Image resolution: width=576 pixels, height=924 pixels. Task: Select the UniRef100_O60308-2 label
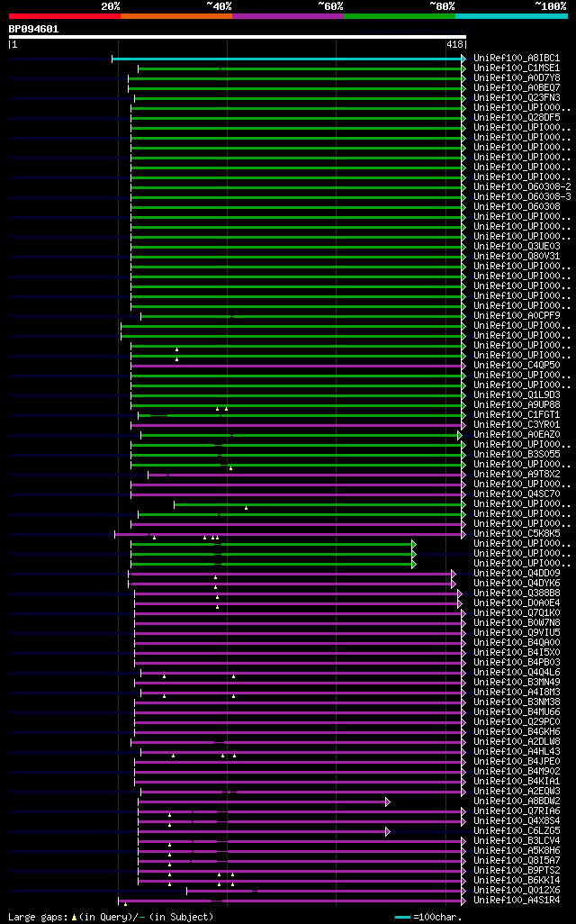coord(522,186)
